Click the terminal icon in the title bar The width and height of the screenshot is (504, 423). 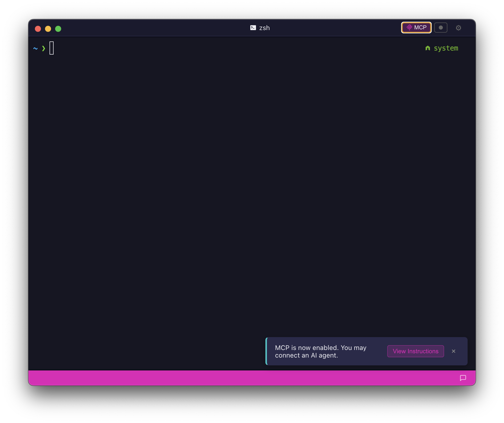[x=253, y=28]
